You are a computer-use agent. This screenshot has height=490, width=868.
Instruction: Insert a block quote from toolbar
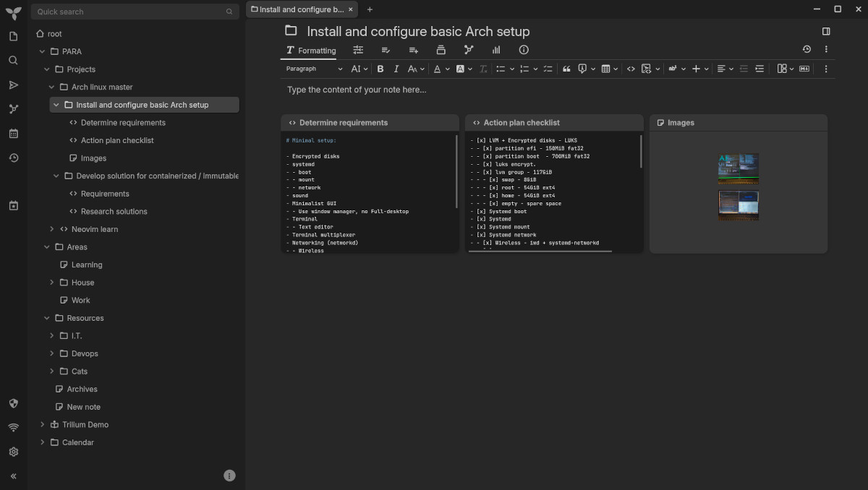566,69
